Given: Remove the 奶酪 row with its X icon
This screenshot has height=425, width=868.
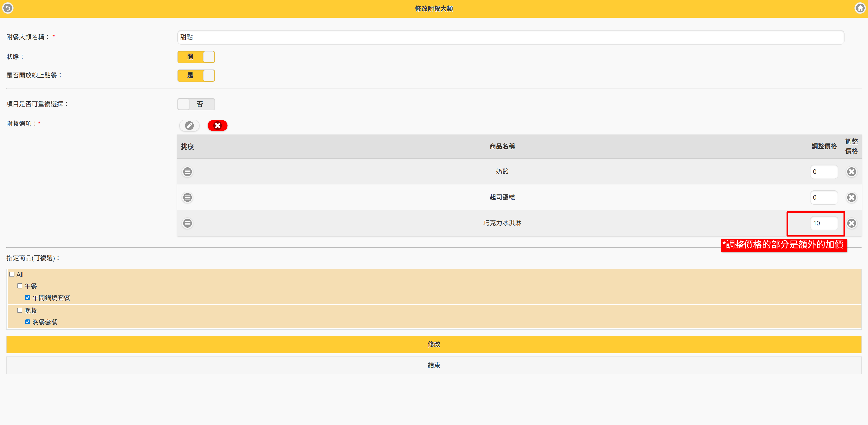Looking at the screenshot, I should click(x=852, y=172).
